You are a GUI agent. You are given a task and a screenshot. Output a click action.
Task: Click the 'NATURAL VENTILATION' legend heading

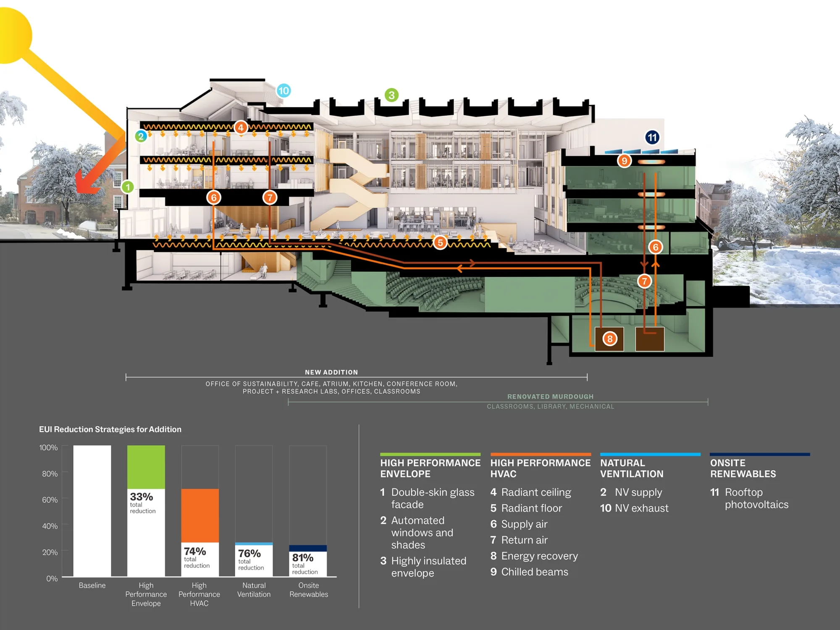pyautogui.click(x=631, y=468)
